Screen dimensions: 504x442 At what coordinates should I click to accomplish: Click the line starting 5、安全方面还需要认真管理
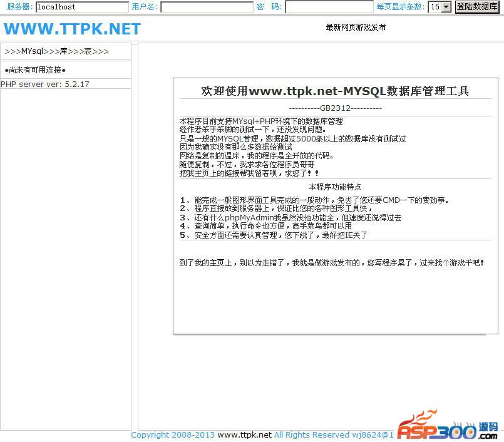pos(273,235)
